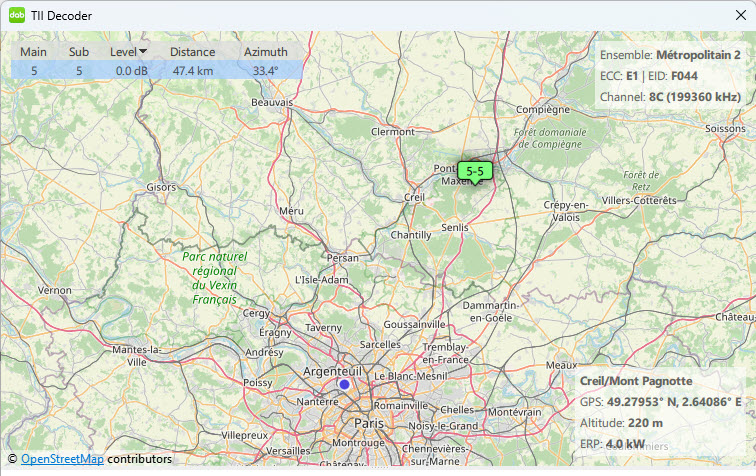Click the Villers-Cotterêts label on map
This screenshot has height=476, width=756.
tap(639, 201)
